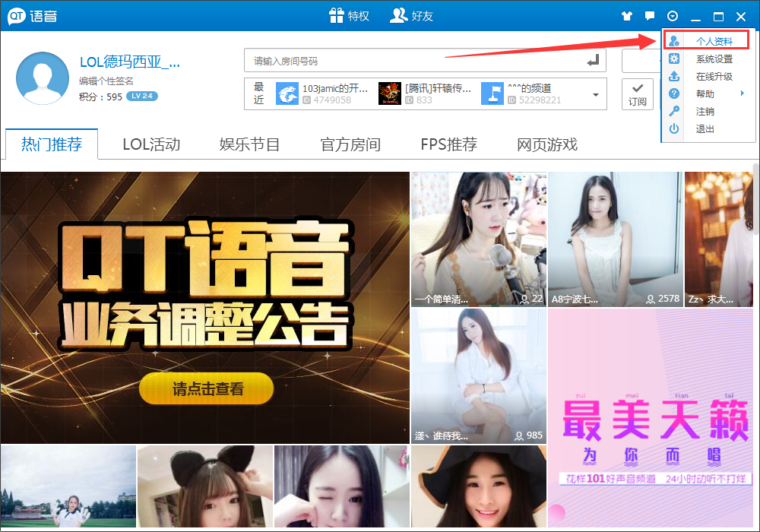Screen dimensions: 760x532
Task: Click the rocket icon in the titlebar
Action: [x=626, y=14]
